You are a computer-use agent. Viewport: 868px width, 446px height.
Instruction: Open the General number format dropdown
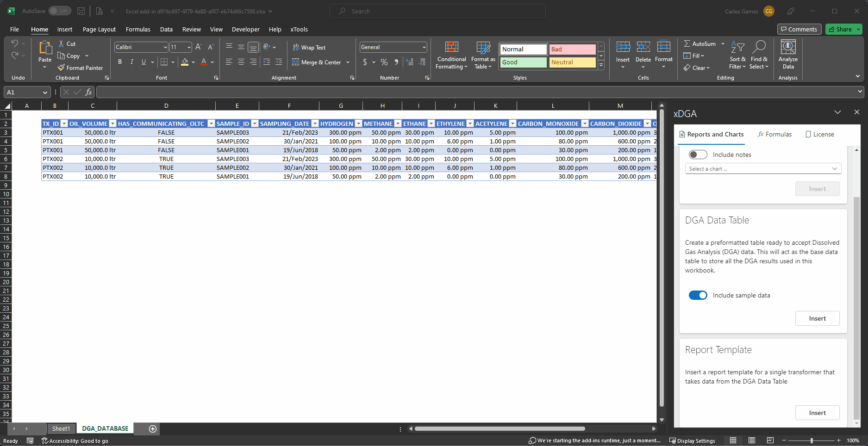tap(424, 47)
